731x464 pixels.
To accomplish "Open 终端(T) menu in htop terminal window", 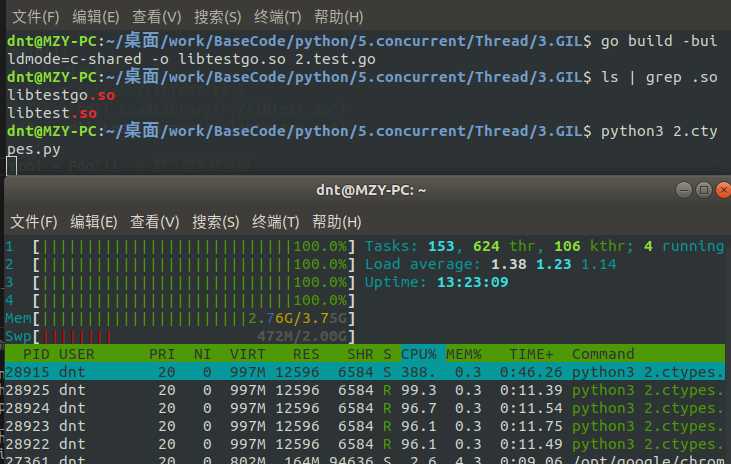I will coord(276,222).
